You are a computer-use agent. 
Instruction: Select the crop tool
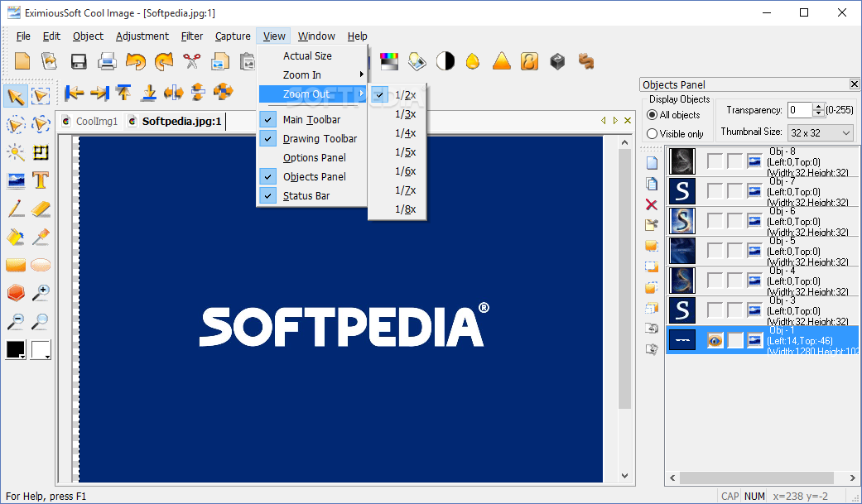click(x=41, y=152)
